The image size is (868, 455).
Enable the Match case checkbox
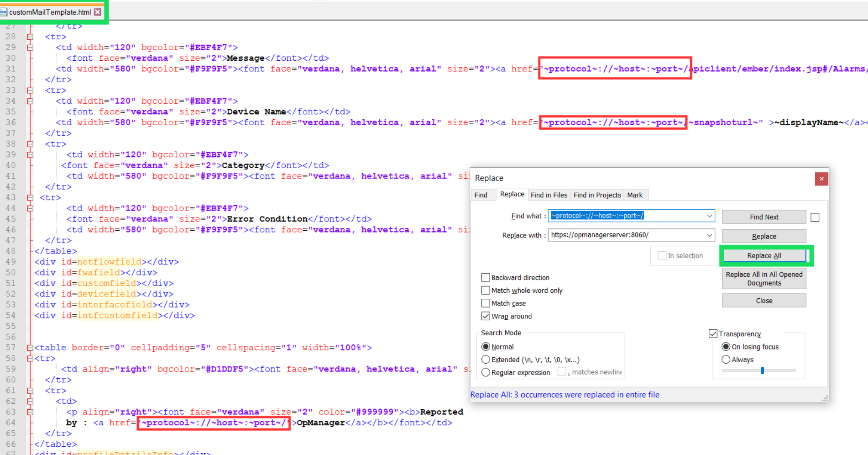pos(486,303)
